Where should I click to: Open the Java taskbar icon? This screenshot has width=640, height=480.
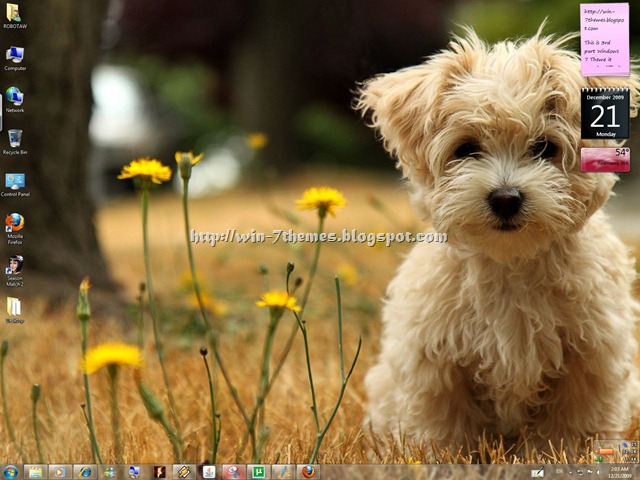click(x=209, y=472)
